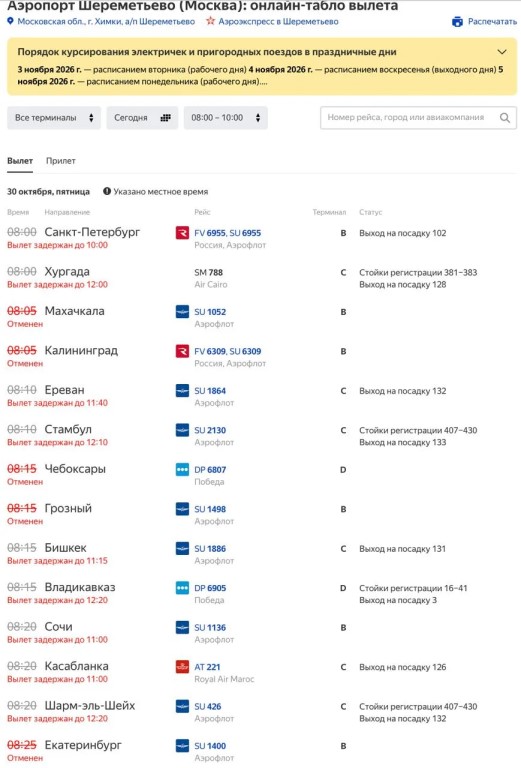521x768 pixels.
Task: Select the Калининград destination text
Action: 81,351
